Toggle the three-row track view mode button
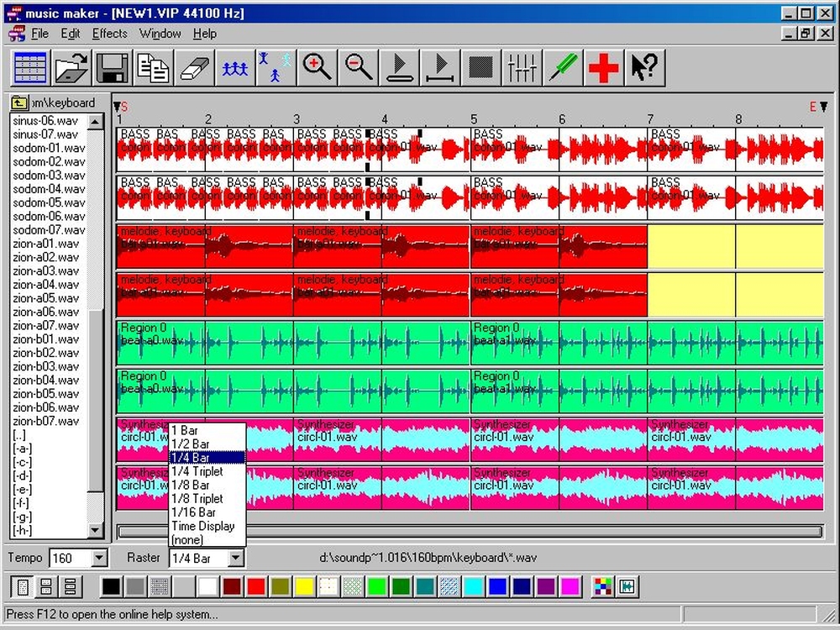 point(70,586)
